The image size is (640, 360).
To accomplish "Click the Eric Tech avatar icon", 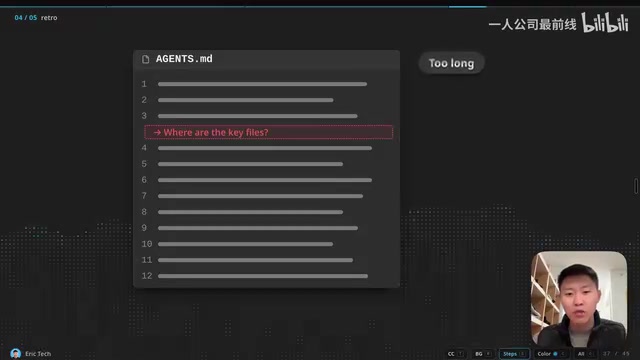I will pos(16,353).
